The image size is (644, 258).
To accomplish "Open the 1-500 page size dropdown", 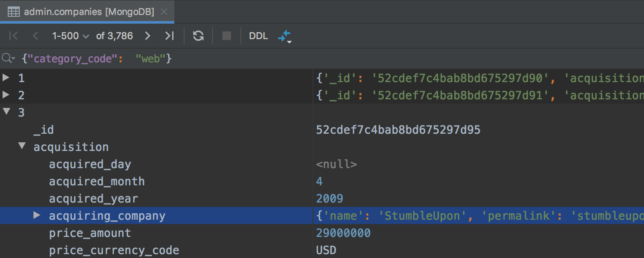I will tap(70, 36).
